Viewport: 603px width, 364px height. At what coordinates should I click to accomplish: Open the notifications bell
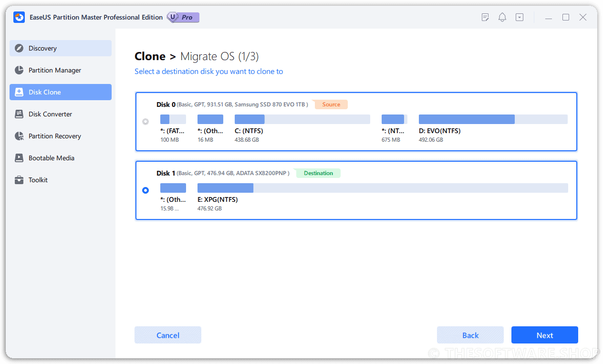pyautogui.click(x=502, y=17)
